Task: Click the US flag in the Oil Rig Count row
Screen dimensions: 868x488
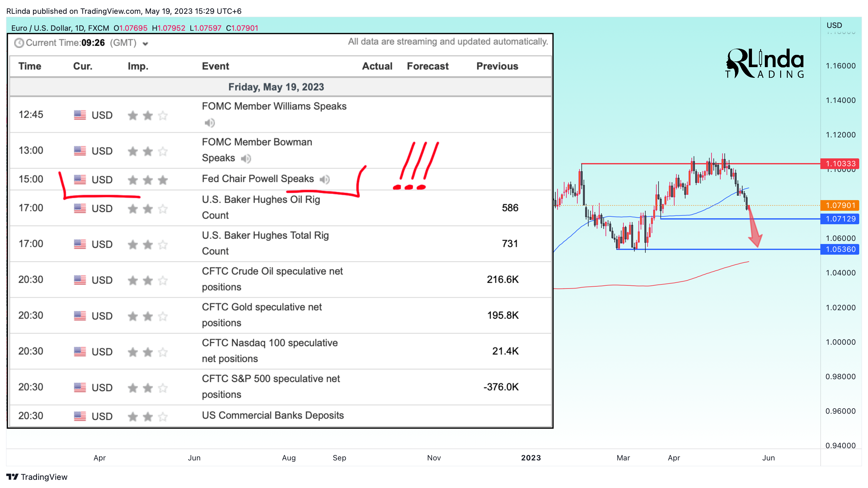Action: point(80,208)
